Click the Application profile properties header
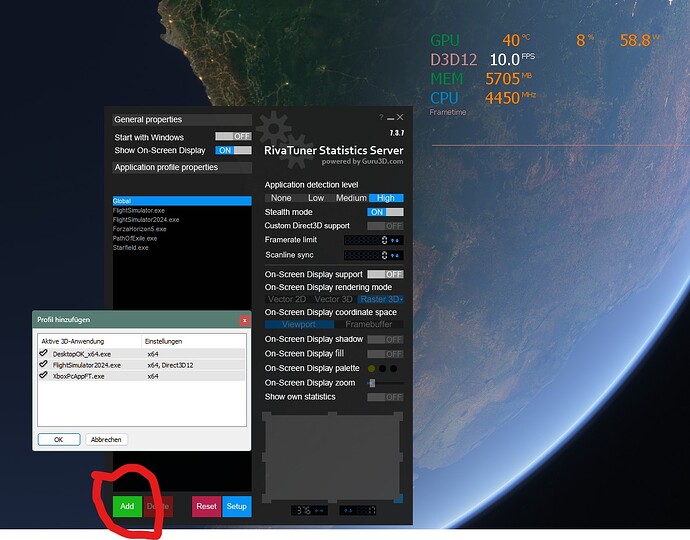Screen dimensions: 690x540 [182, 167]
